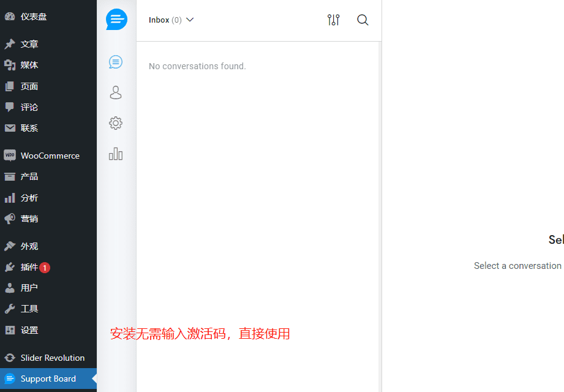Select the Users section in Support Board sidebar
The width and height of the screenshot is (564, 392).
(x=116, y=92)
